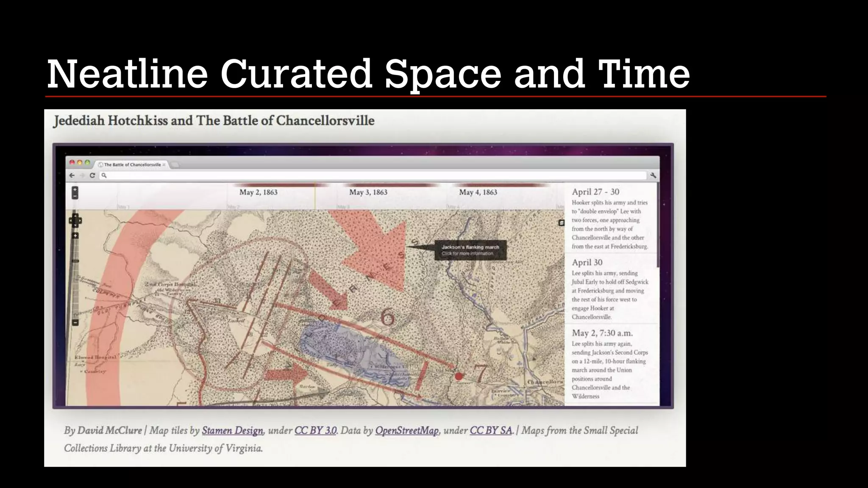
Task: Click the map pan direction control
Action: [75, 220]
